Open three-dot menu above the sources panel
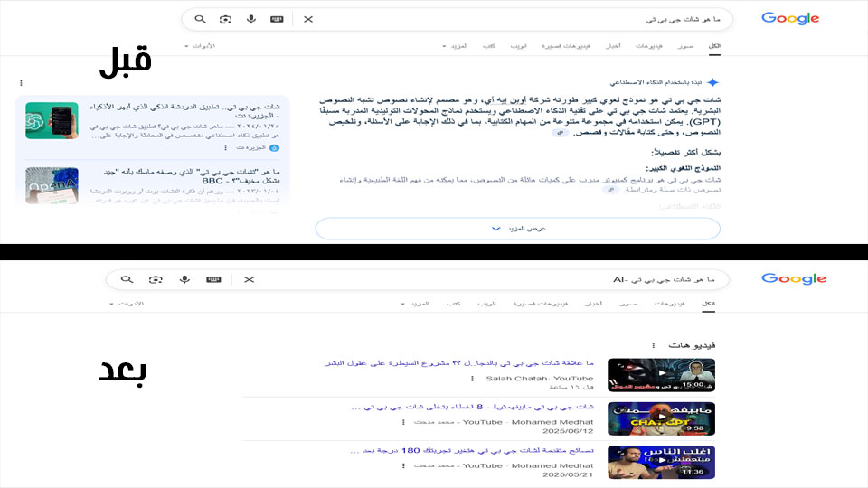Image resolution: width=868 pixels, height=488 pixels. coord(21,83)
